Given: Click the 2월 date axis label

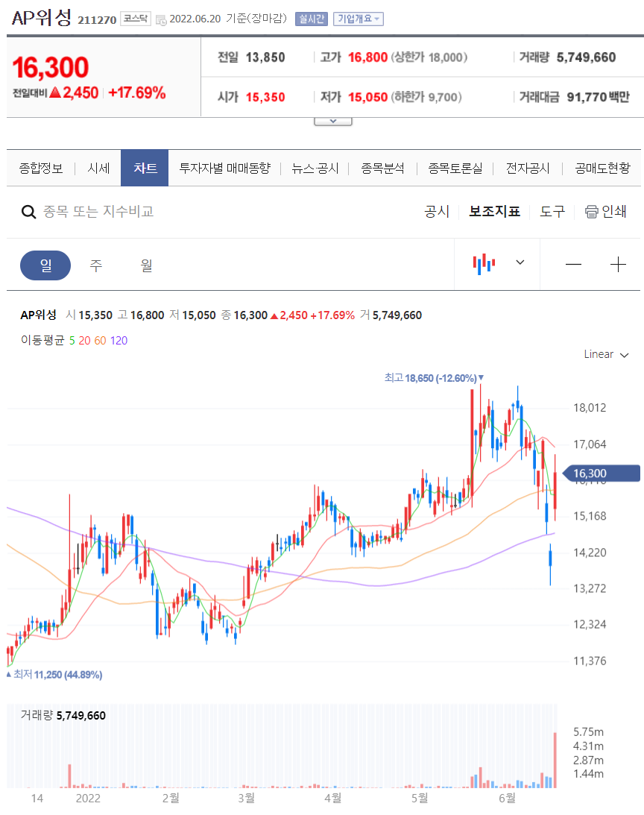Looking at the screenshot, I should pos(171,798).
